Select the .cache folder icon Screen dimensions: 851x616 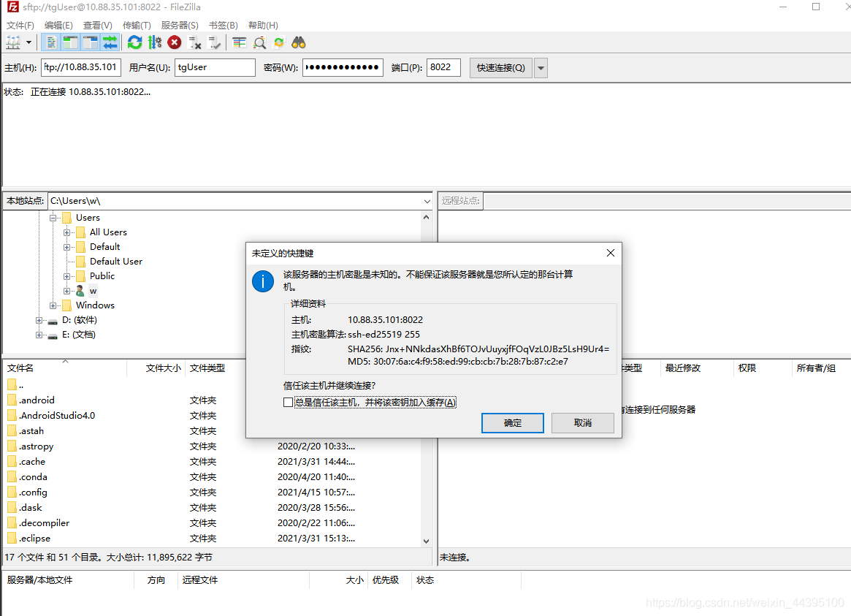(12, 461)
